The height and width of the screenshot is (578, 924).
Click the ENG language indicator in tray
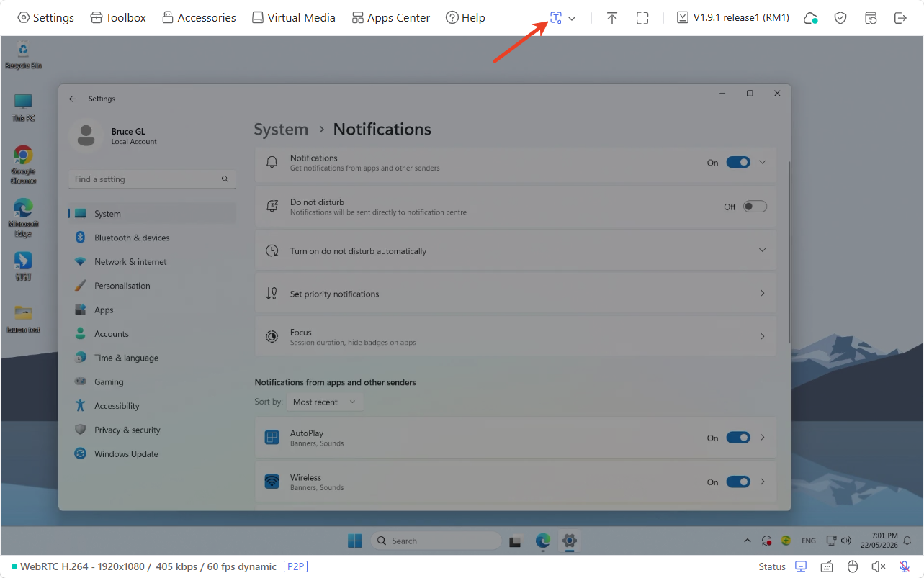pyautogui.click(x=809, y=541)
